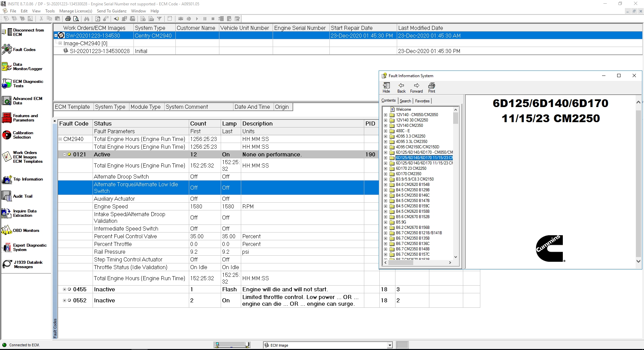
Task: Click the Paste toolbar icon
Action: 58,19
